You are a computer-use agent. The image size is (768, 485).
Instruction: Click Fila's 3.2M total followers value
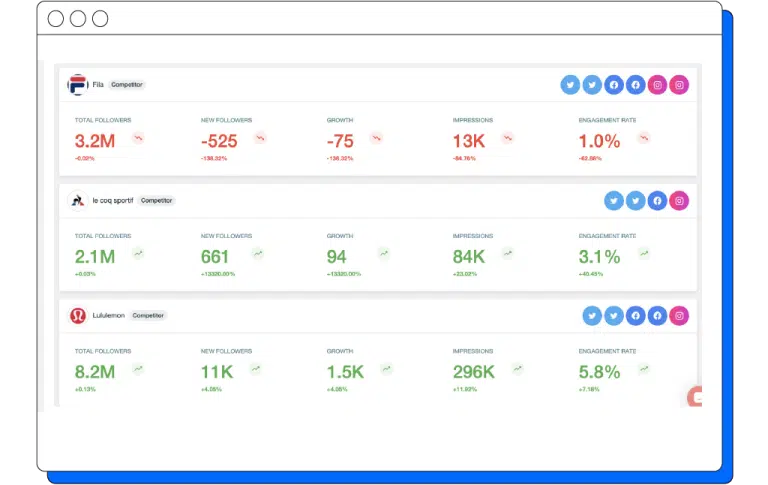pos(95,141)
